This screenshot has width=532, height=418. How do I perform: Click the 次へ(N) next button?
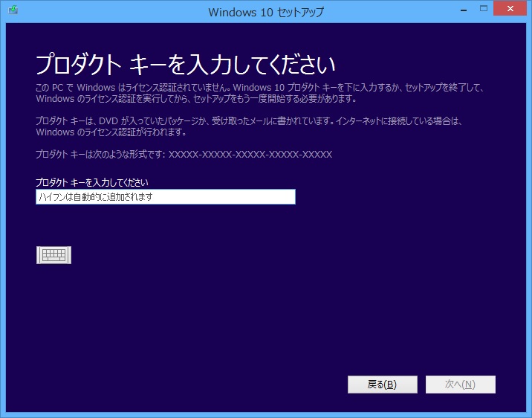(461, 385)
